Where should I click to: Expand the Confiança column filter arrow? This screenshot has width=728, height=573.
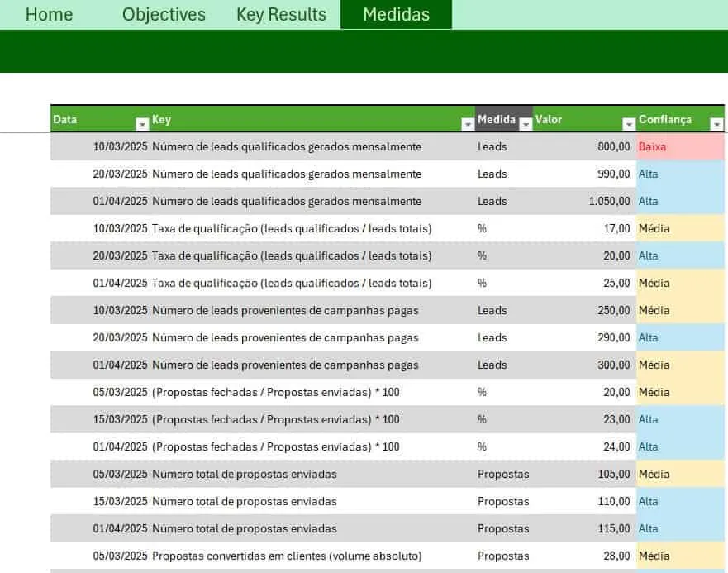717,124
